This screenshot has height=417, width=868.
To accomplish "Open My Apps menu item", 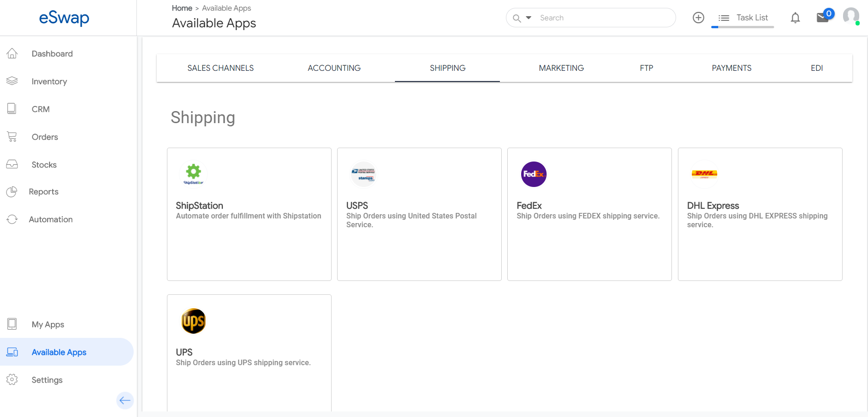I will (48, 324).
